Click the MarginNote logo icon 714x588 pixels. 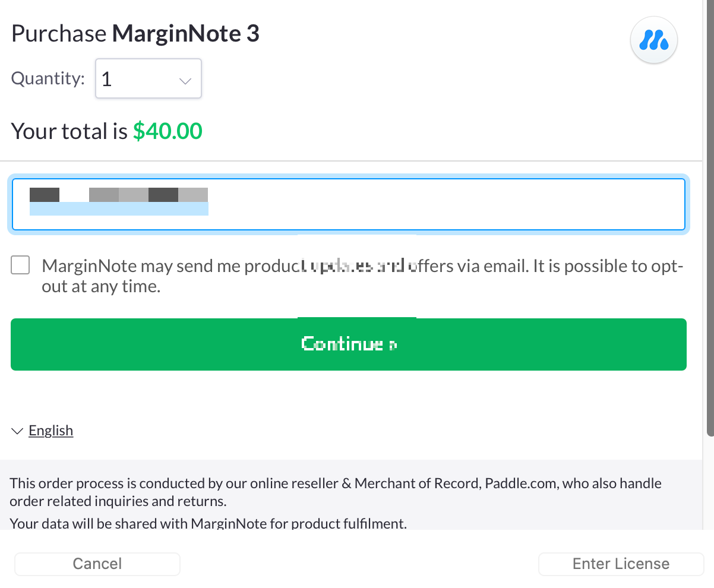(x=653, y=41)
